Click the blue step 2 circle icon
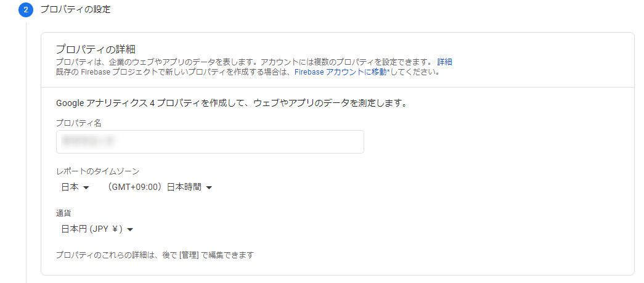Image resolution: width=644 pixels, height=283 pixels. click(x=26, y=10)
